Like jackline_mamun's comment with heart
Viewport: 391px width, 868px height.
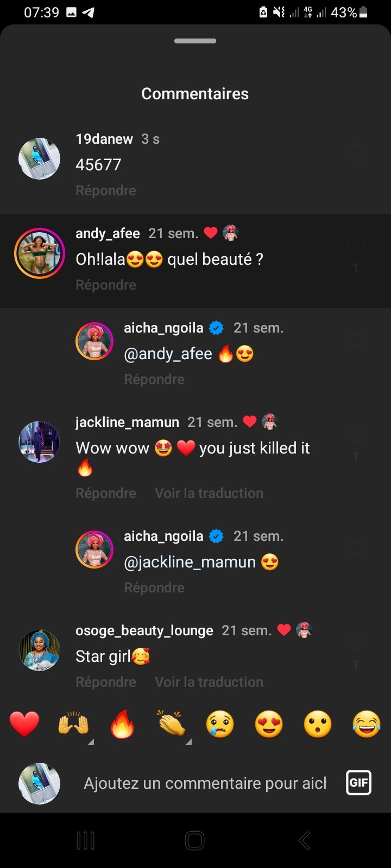356,435
